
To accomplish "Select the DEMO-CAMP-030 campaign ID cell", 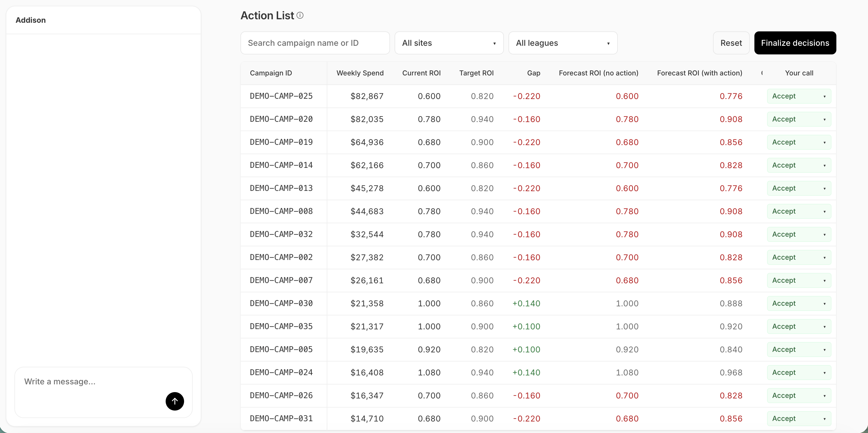I will [281, 303].
